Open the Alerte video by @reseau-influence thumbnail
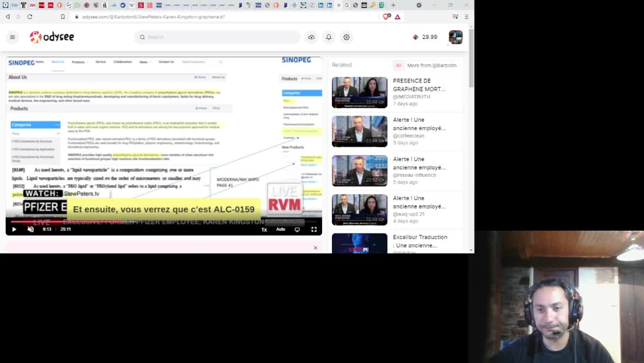 point(359,171)
